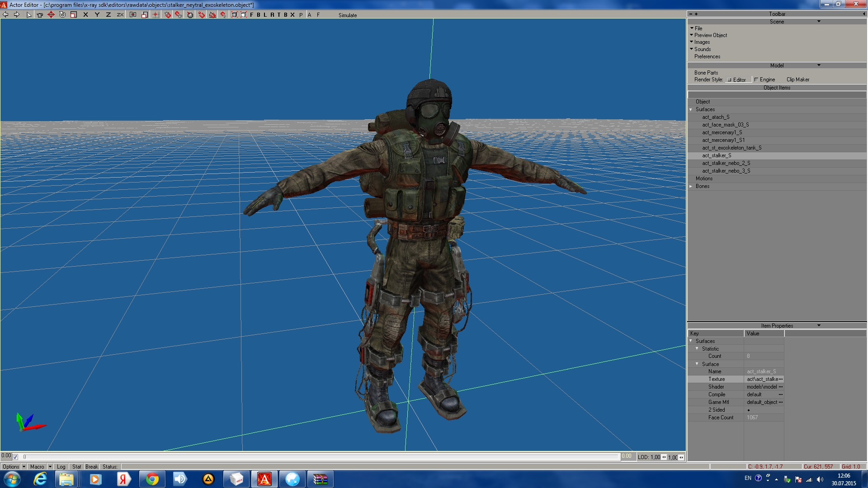The height and width of the screenshot is (488, 868).
Task: Toggle the ZX plane constraint
Action: pyautogui.click(x=120, y=15)
